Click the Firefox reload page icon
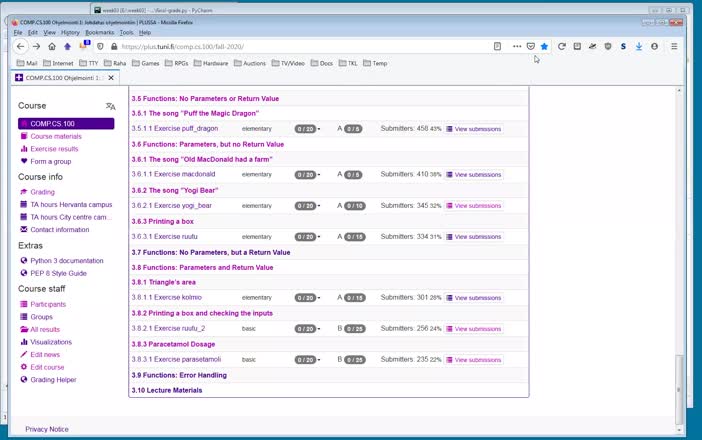This screenshot has width=702, height=440. tap(562, 46)
